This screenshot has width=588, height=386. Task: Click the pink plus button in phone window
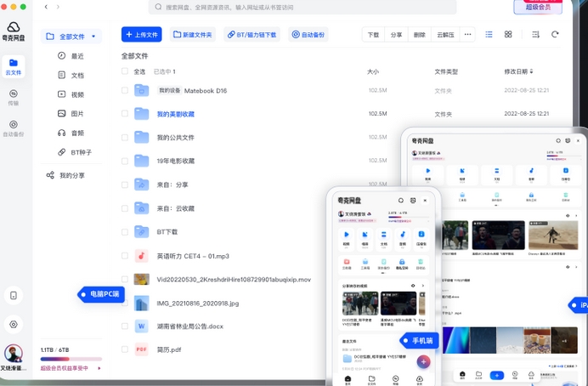423,361
